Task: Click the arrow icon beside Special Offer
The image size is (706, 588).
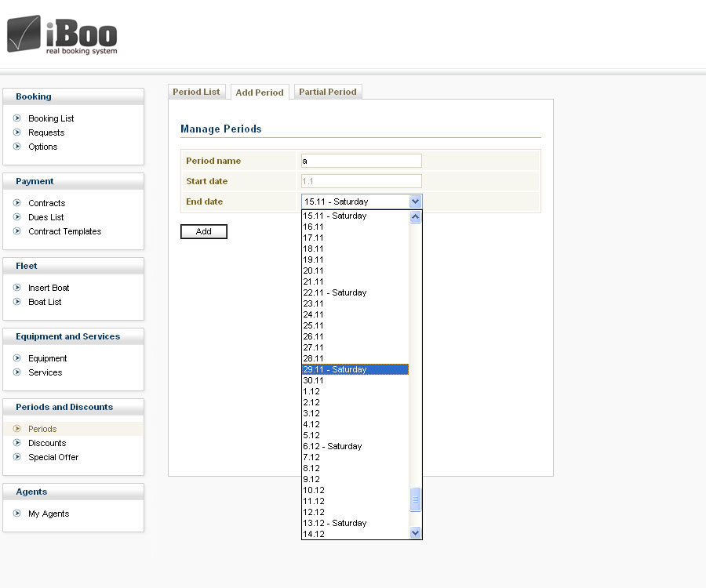Action: click(x=17, y=457)
